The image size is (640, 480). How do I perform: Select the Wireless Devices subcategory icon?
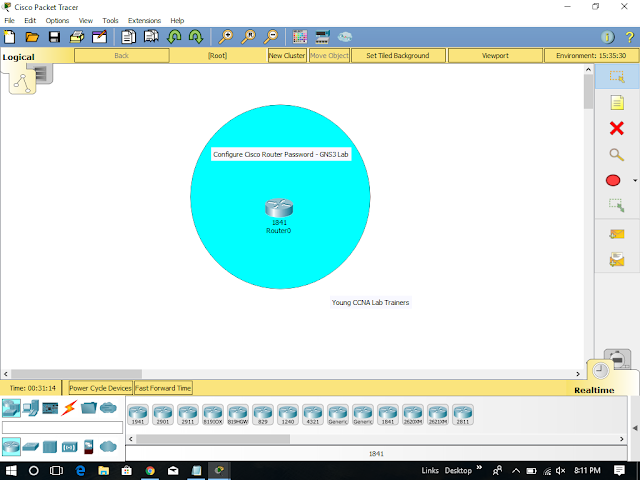pos(69,447)
